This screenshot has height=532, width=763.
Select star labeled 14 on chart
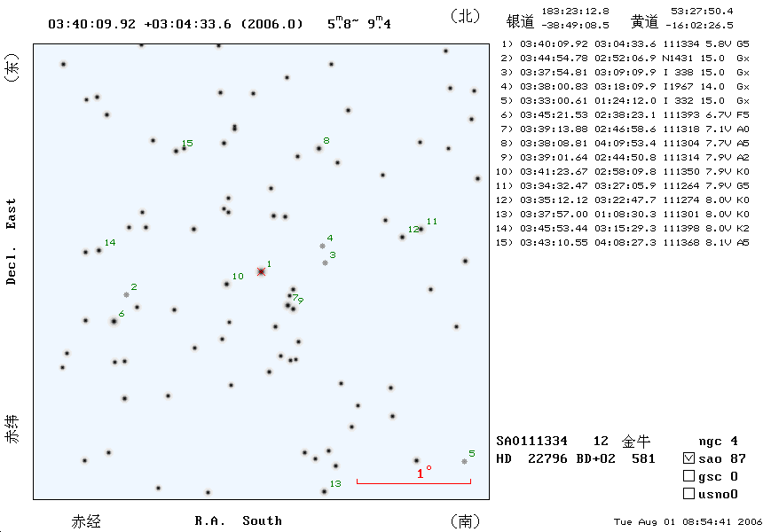98,250
